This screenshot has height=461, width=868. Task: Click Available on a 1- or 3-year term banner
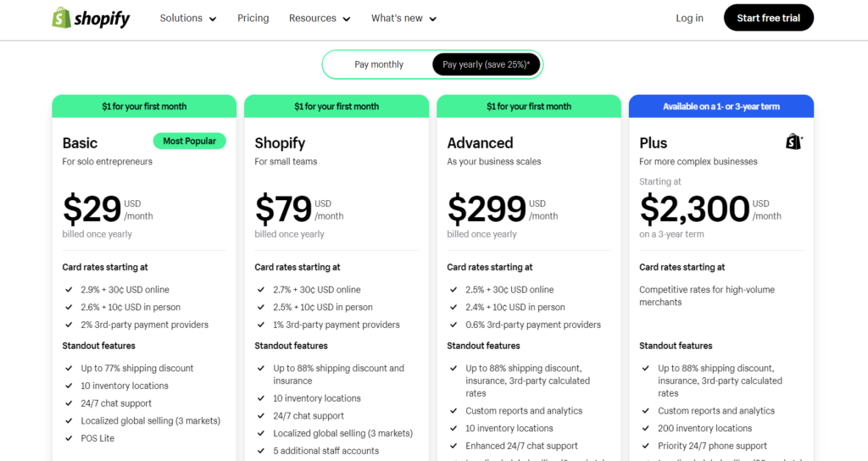click(x=721, y=106)
